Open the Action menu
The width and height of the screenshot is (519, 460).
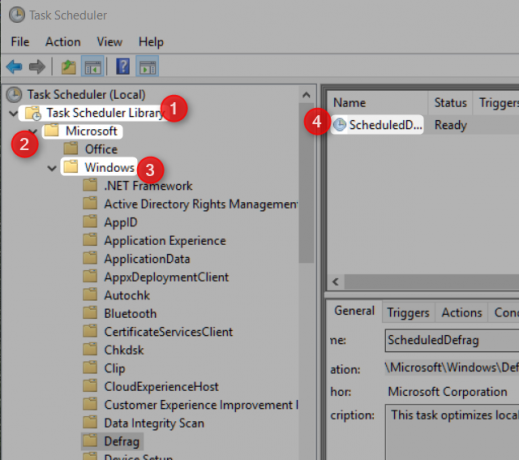pos(63,42)
